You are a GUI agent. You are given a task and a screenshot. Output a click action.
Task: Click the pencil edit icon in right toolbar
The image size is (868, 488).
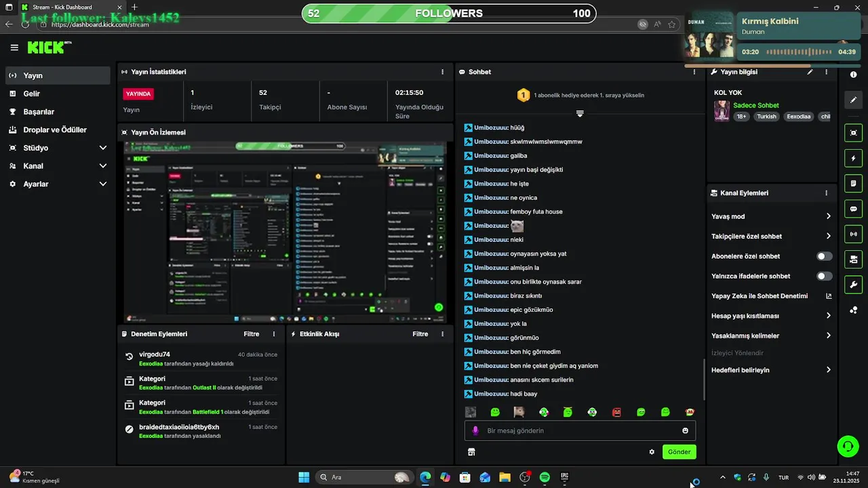[x=854, y=100]
